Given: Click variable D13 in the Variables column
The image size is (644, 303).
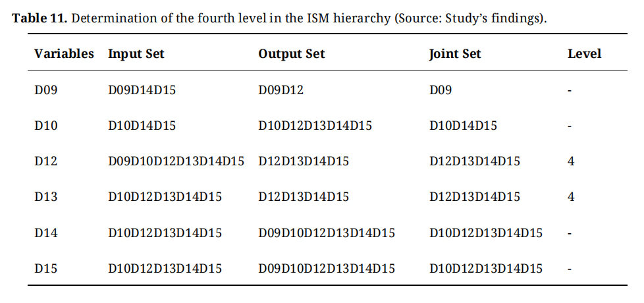Looking at the screenshot, I should (x=46, y=196).
